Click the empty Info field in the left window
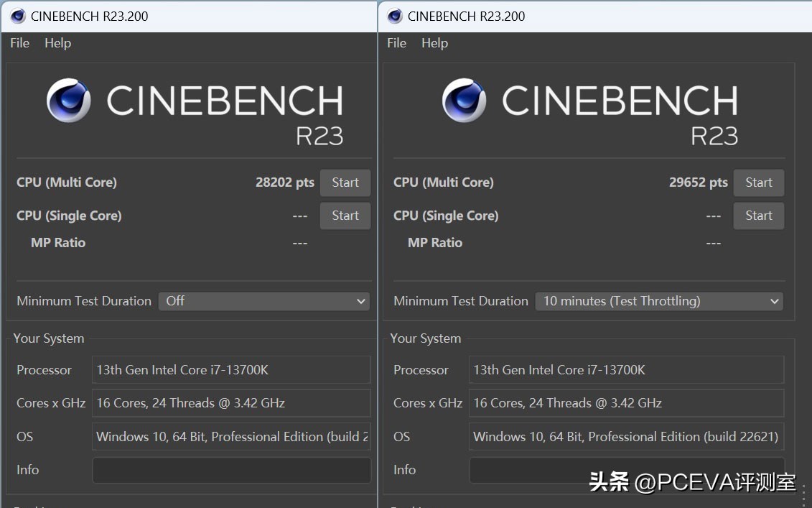812x508 pixels. tap(231, 470)
